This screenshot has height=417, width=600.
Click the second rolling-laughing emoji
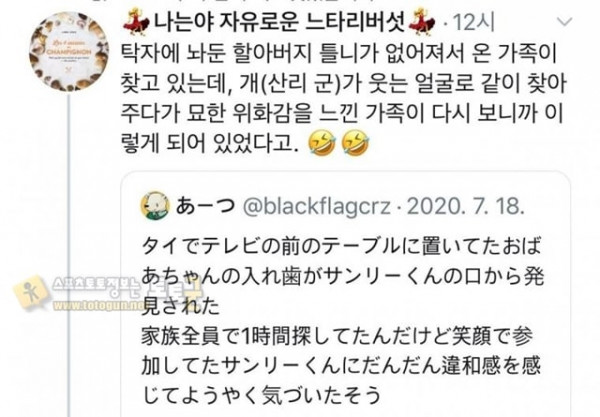tap(355, 143)
